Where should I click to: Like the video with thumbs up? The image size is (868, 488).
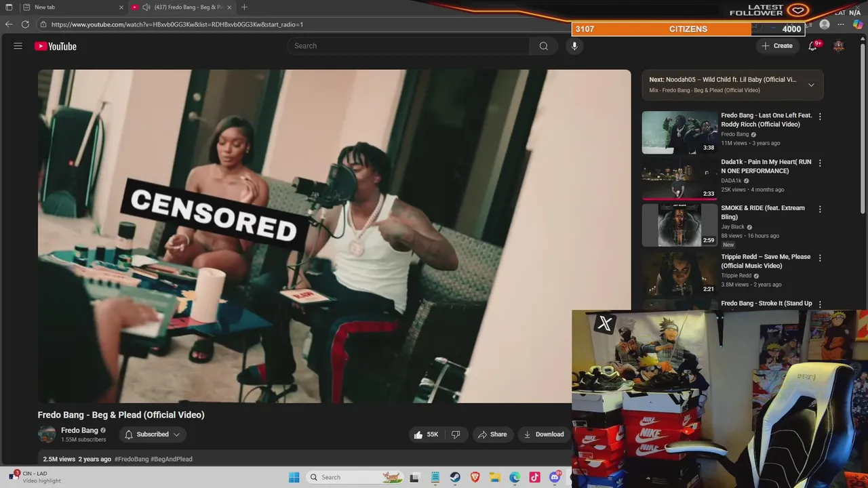pos(426,434)
